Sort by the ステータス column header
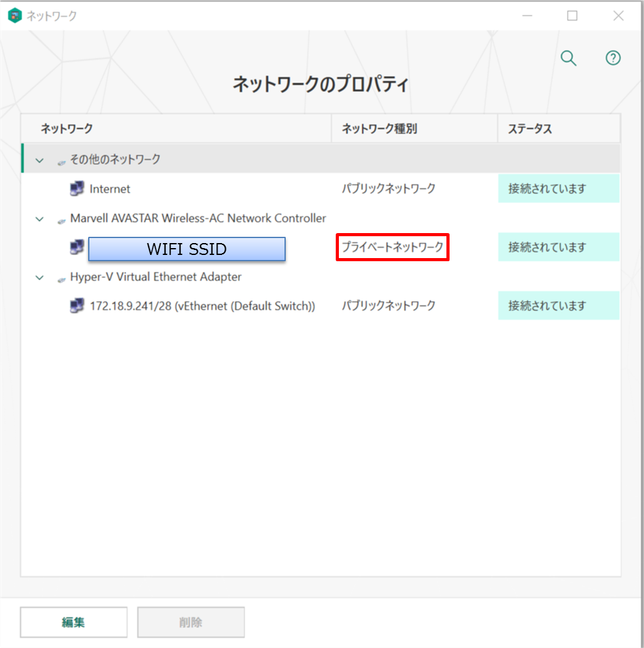 click(x=559, y=129)
